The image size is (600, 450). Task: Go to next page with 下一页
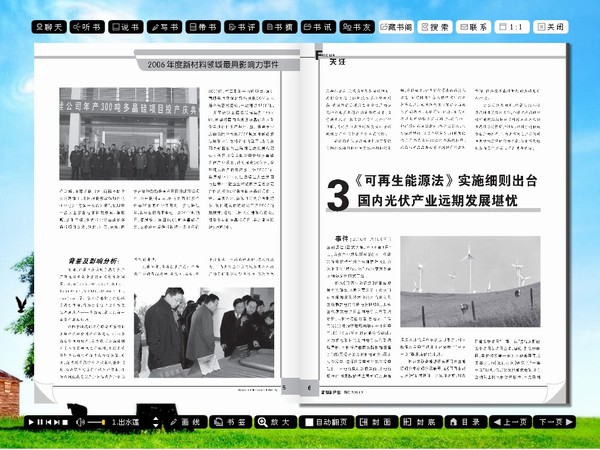(554, 422)
